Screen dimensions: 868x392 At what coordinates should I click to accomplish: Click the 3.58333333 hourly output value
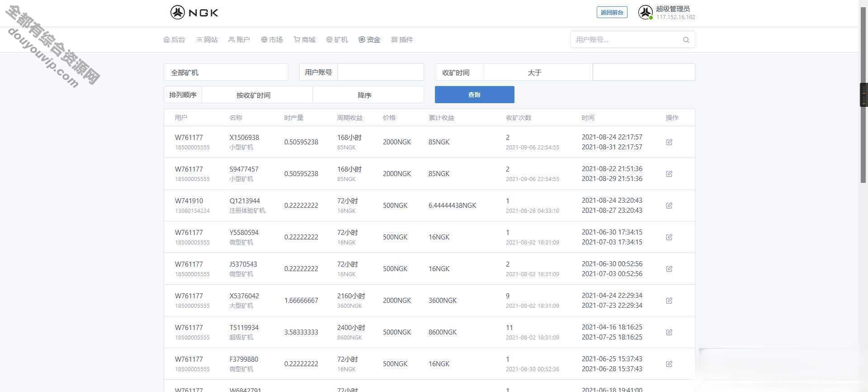click(x=301, y=332)
